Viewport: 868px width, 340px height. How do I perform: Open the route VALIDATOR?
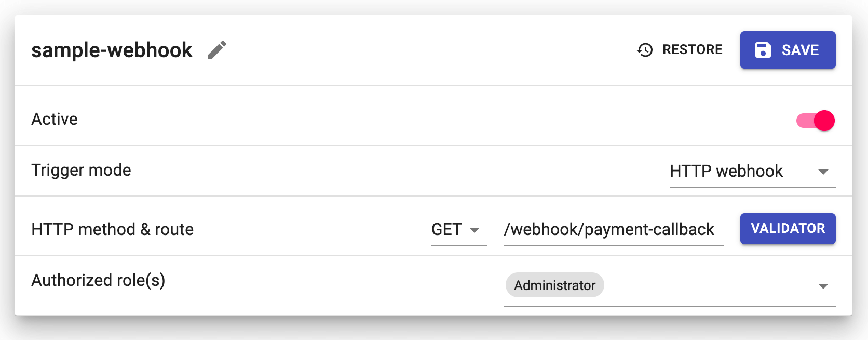(788, 229)
